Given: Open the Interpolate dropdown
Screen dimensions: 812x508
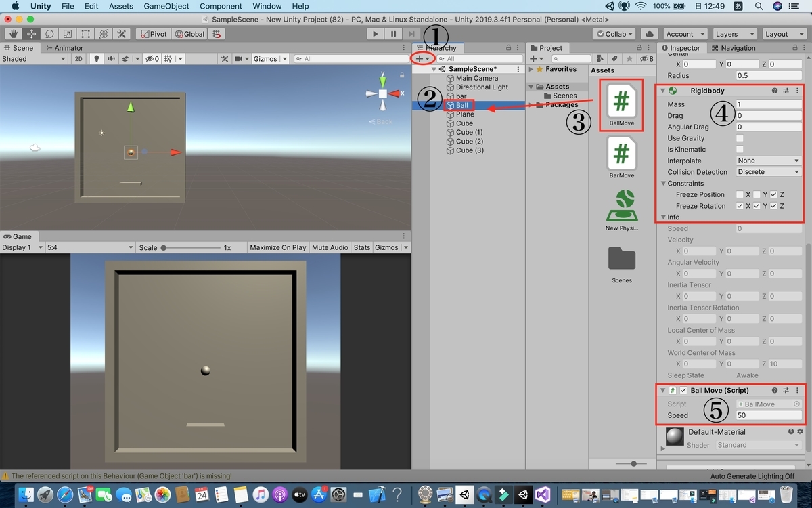Looking at the screenshot, I should [x=769, y=161].
